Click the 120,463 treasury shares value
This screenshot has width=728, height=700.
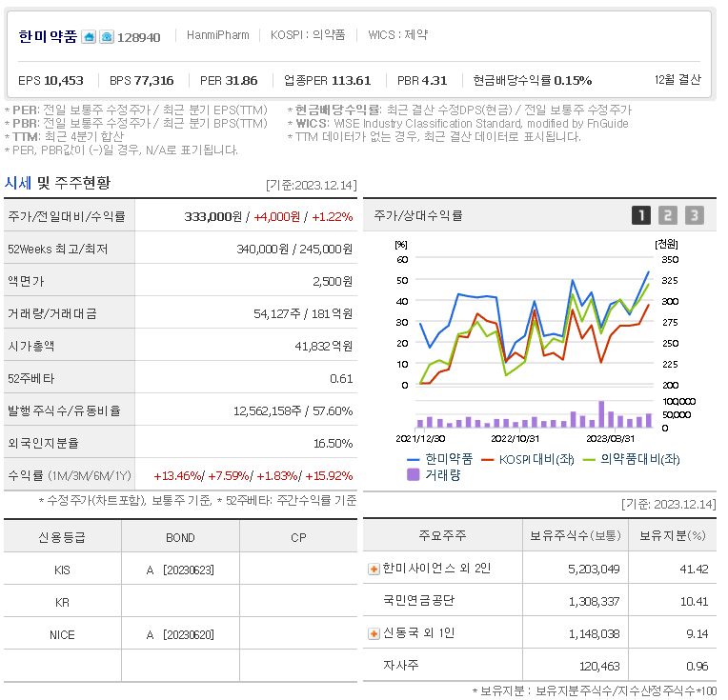[599, 666]
